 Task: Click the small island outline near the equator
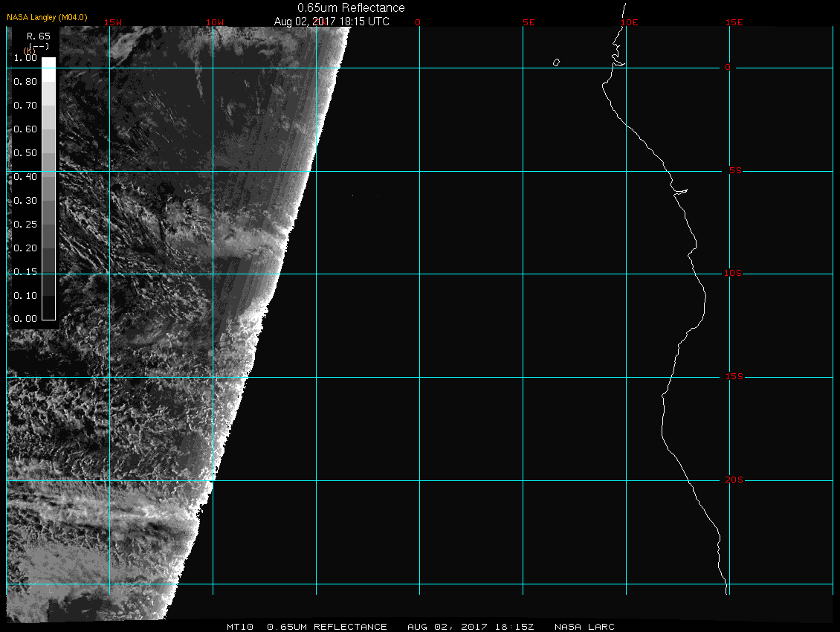556,62
